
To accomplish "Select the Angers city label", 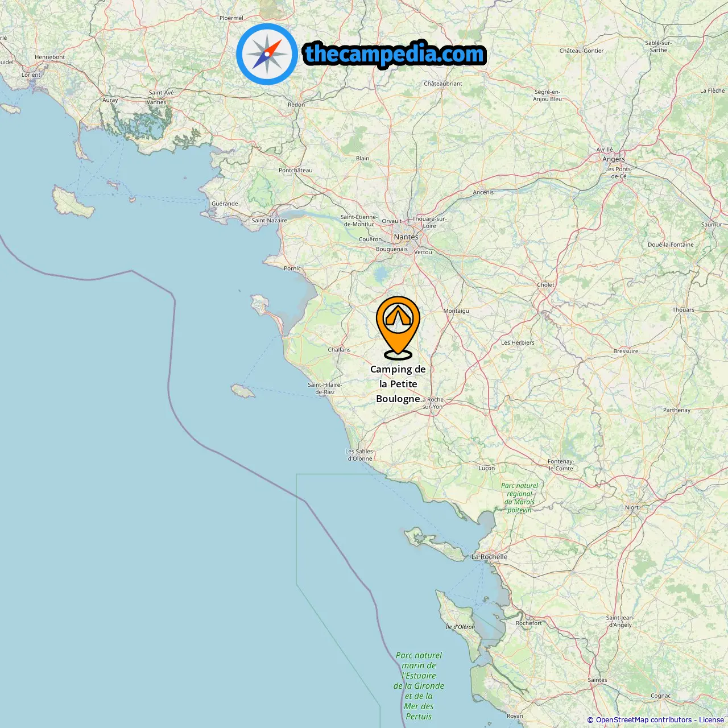I will (x=614, y=159).
